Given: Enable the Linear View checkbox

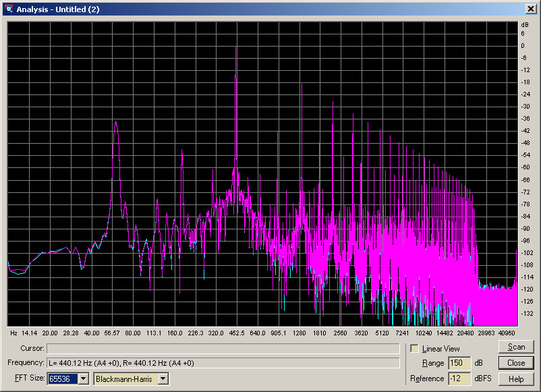Looking at the screenshot, I should [415, 349].
